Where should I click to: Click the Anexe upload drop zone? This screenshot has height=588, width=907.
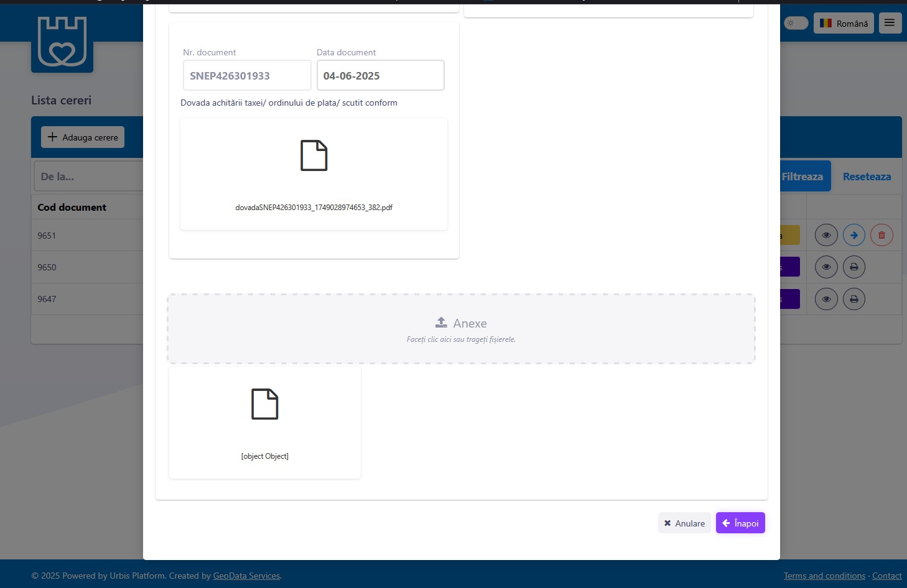[x=461, y=329]
